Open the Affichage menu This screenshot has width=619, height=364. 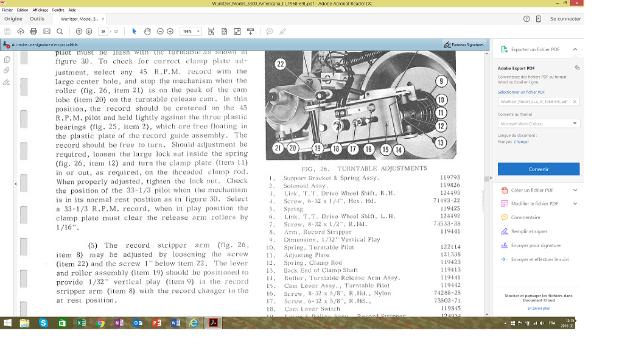pyautogui.click(x=40, y=10)
